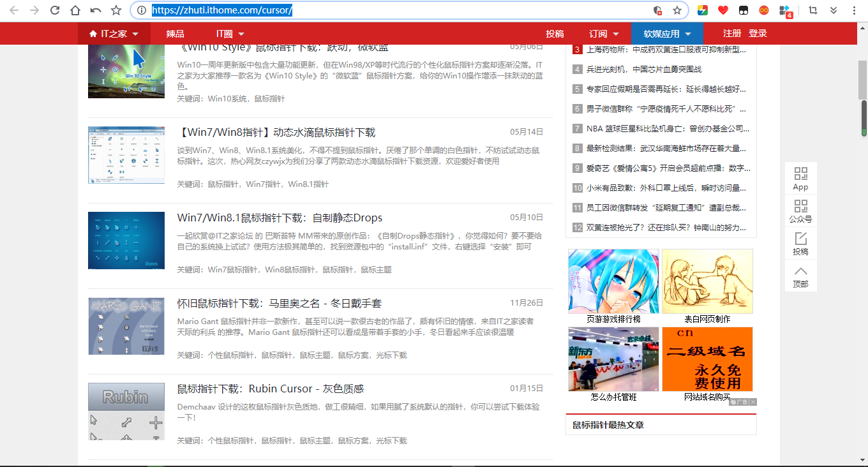
Task: Open the App QR code sidebar icon
Action: [x=800, y=178]
